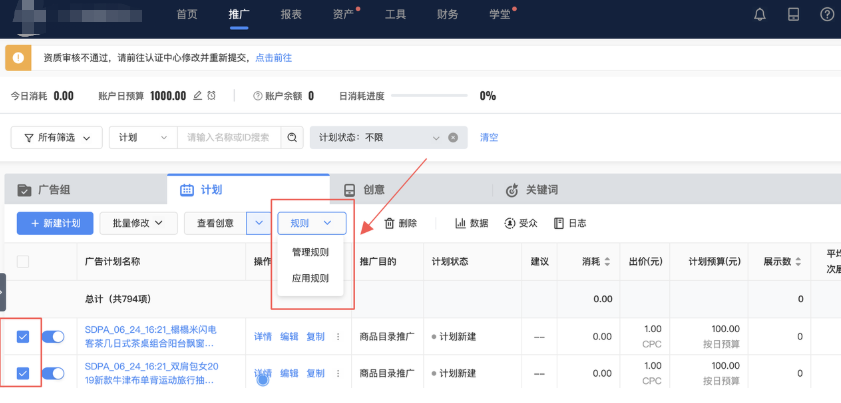
Task: Click the 总计（共794项） summary row
Action: pyautogui.click(x=420, y=299)
